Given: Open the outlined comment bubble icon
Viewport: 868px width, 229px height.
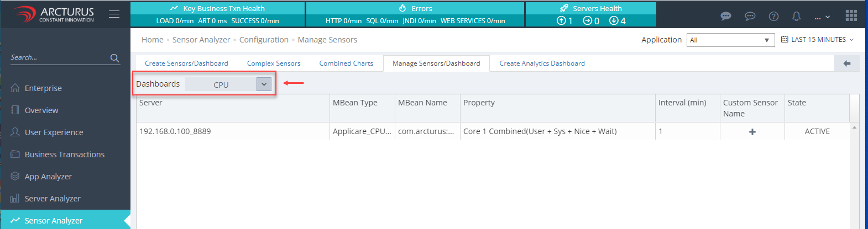Looking at the screenshot, I should tap(750, 16).
